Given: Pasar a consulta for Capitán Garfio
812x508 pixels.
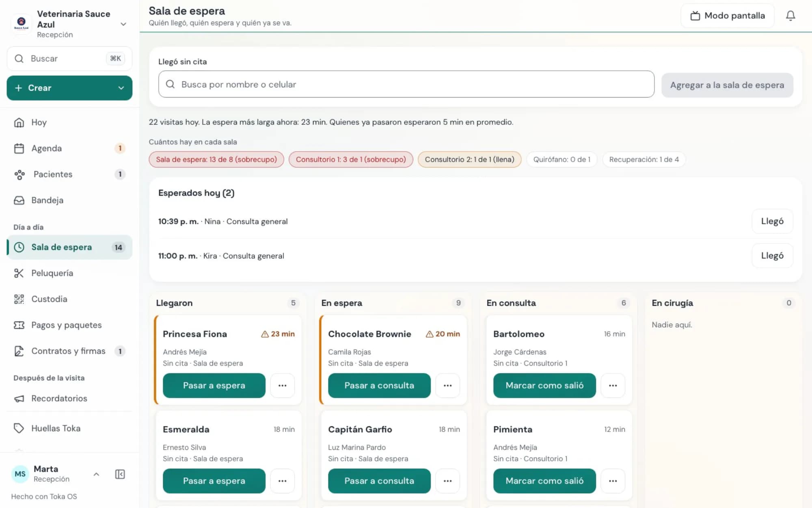Looking at the screenshot, I should point(379,481).
